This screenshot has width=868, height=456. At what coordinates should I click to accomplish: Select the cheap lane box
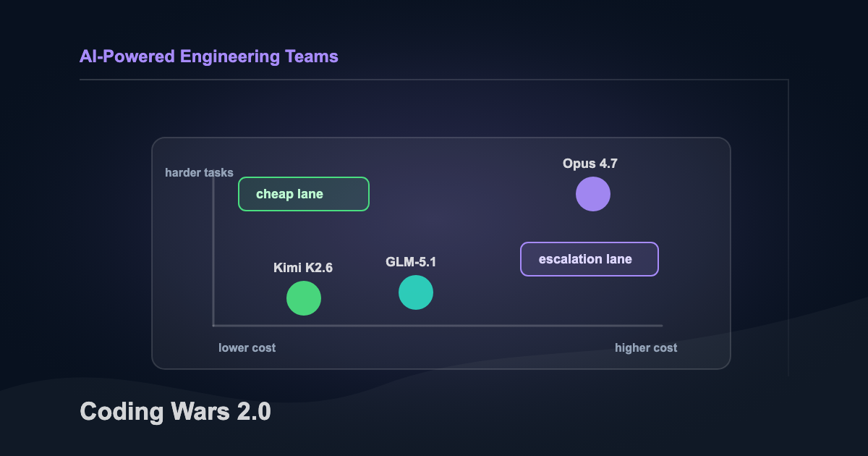(304, 194)
